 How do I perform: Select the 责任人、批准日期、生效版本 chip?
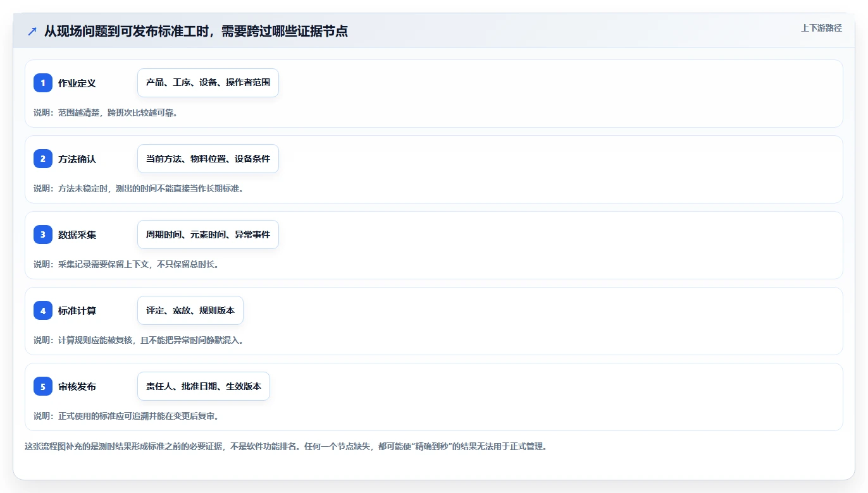(x=204, y=386)
